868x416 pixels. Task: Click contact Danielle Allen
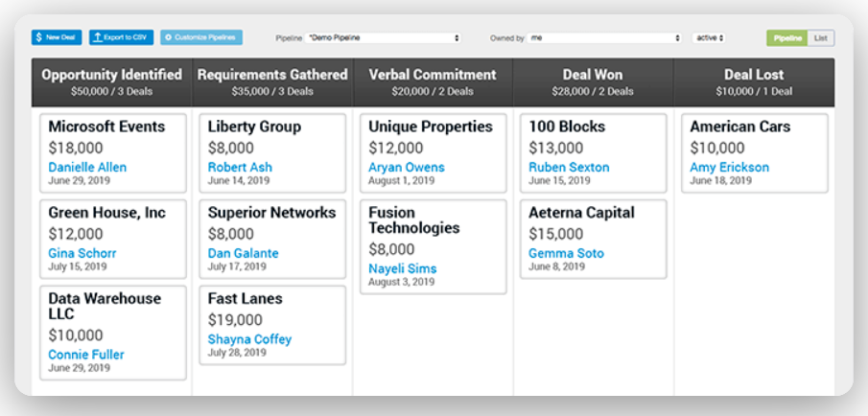pos(87,167)
